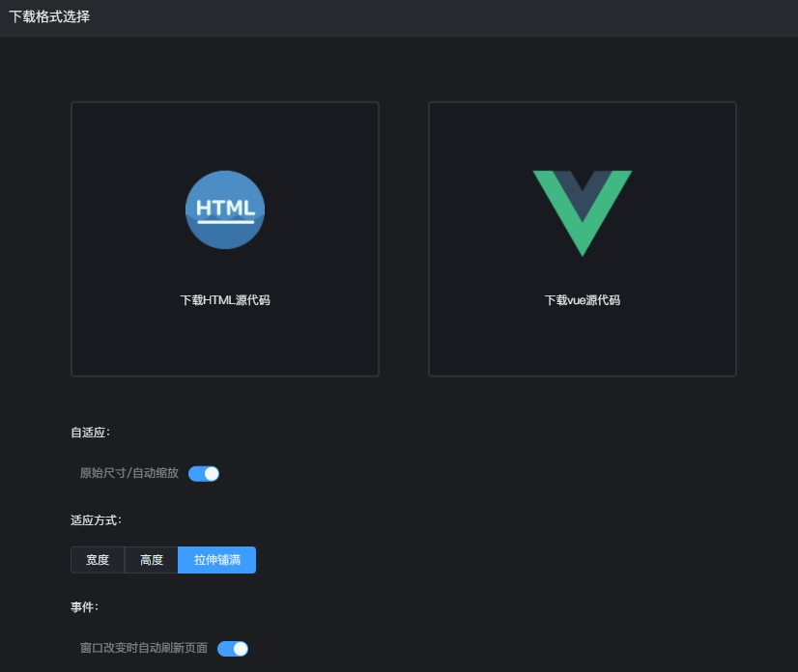
Task: Choose the 高度 adaptation option
Action: coord(151,560)
